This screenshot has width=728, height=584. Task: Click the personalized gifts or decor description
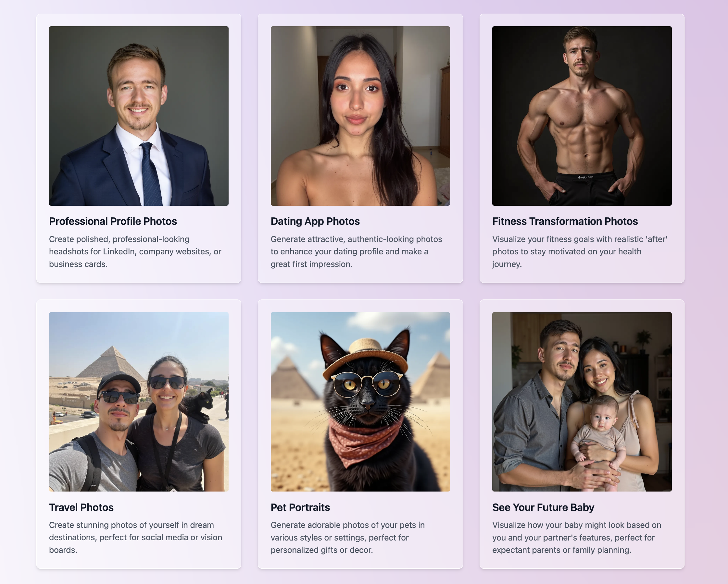point(348,537)
